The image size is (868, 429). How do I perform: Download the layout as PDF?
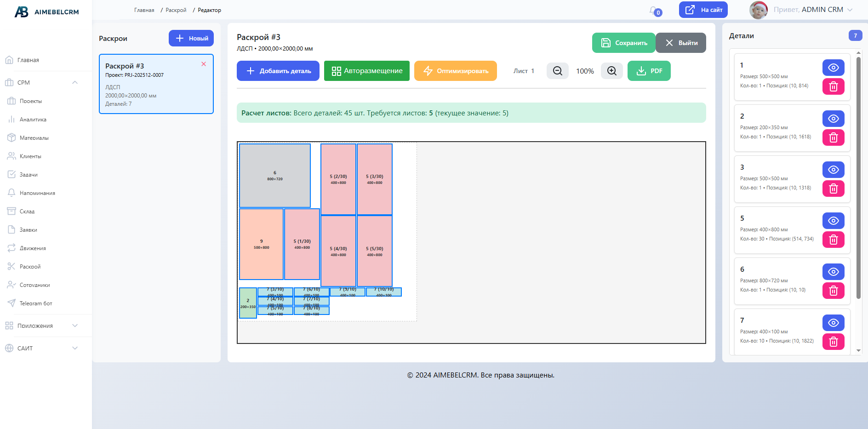(x=649, y=71)
